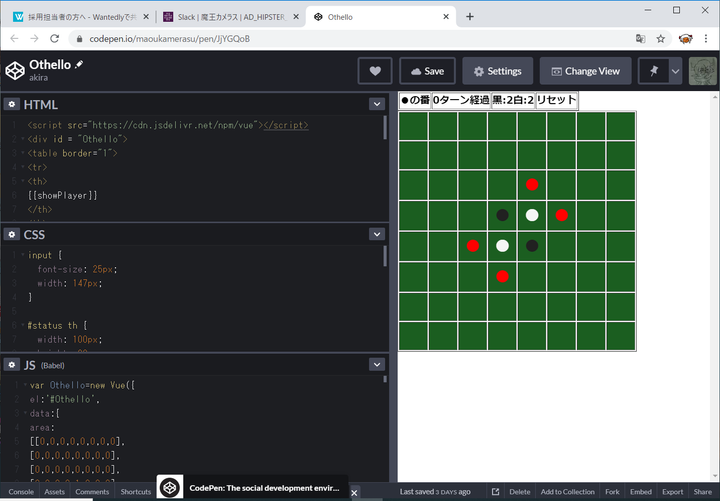Delete this pen
The image size is (720, 501).
pyautogui.click(x=520, y=491)
